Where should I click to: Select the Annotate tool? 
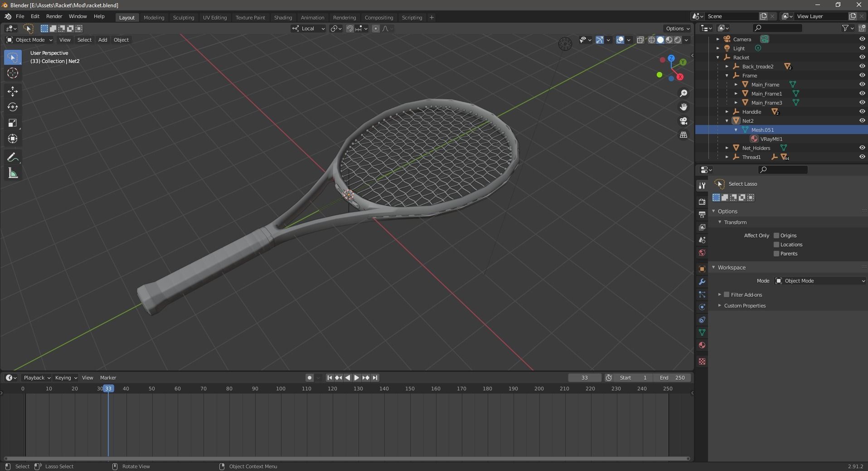point(13,158)
